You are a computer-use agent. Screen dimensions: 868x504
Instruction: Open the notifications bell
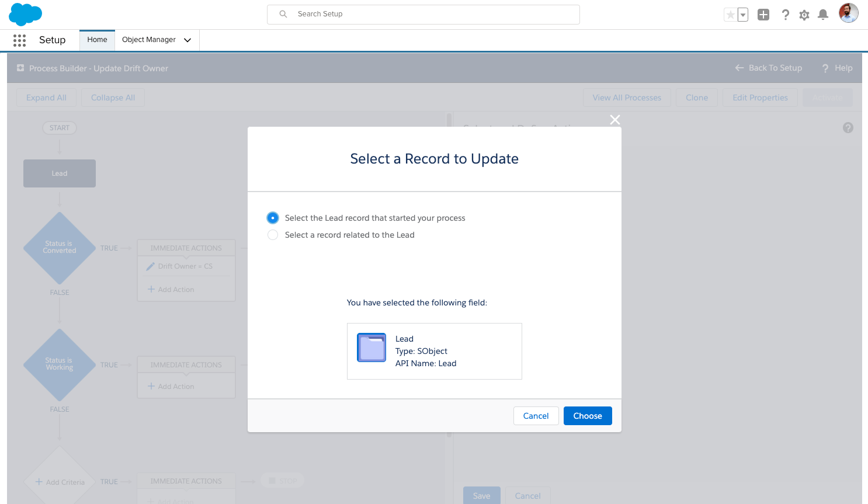823,15
